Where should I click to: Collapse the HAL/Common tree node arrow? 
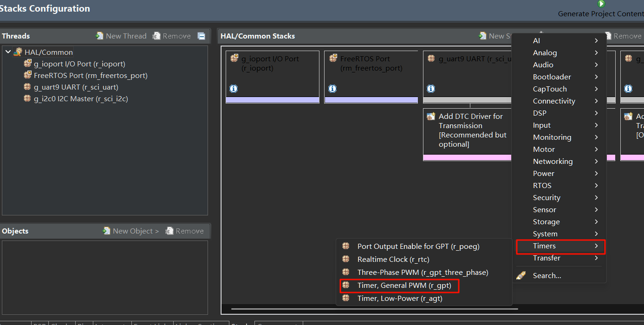8,52
